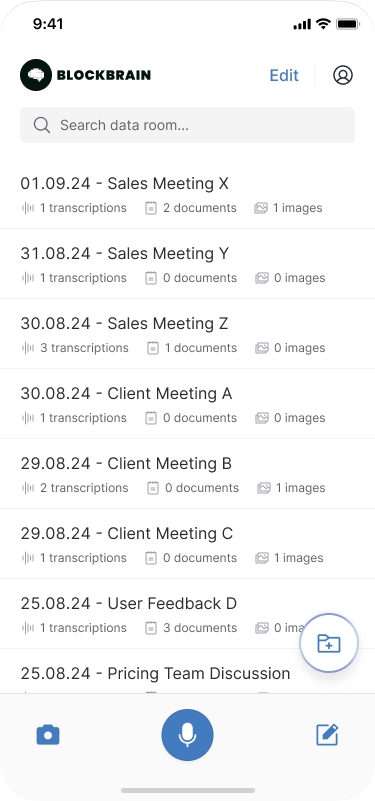Tap documents icon under Sales Meeting Z

point(152,348)
